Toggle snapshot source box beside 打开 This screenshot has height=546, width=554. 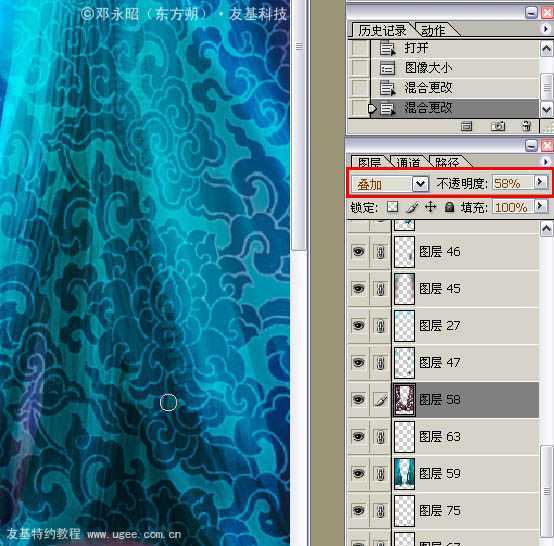pyautogui.click(x=359, y=48)
